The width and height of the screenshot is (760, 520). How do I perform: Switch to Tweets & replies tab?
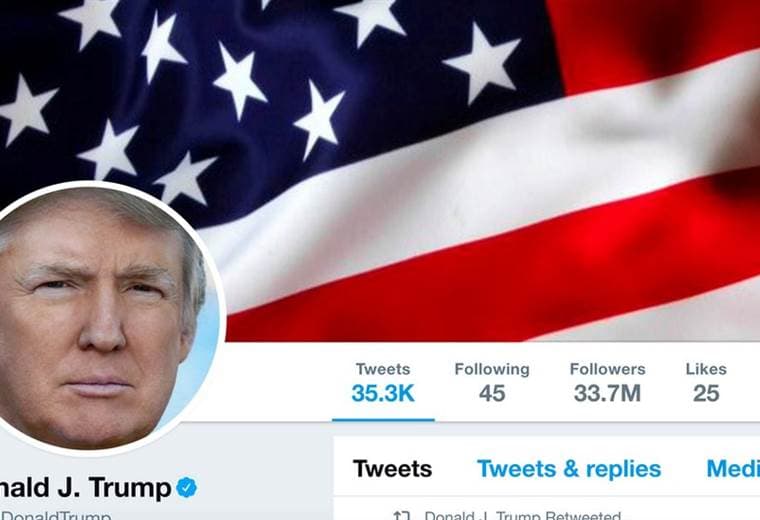(x=569, y=469)
